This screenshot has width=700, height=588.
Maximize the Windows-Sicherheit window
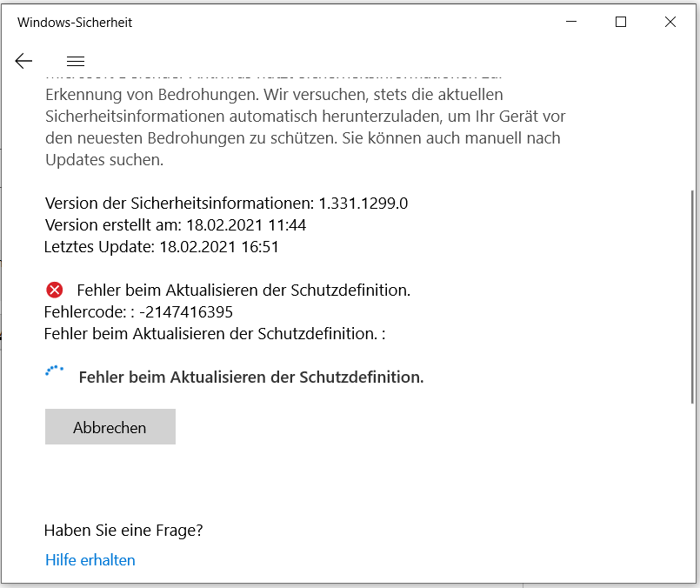click(x=621, y=22)
